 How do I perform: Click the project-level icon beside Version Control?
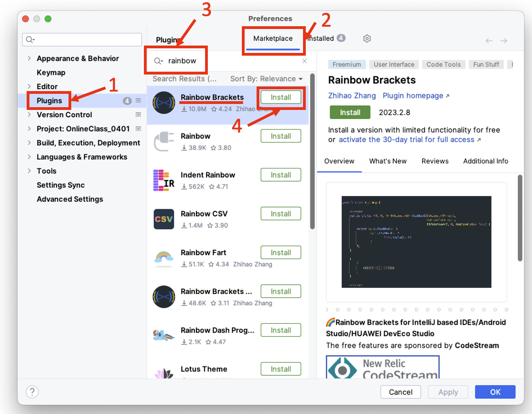[138, 115]
